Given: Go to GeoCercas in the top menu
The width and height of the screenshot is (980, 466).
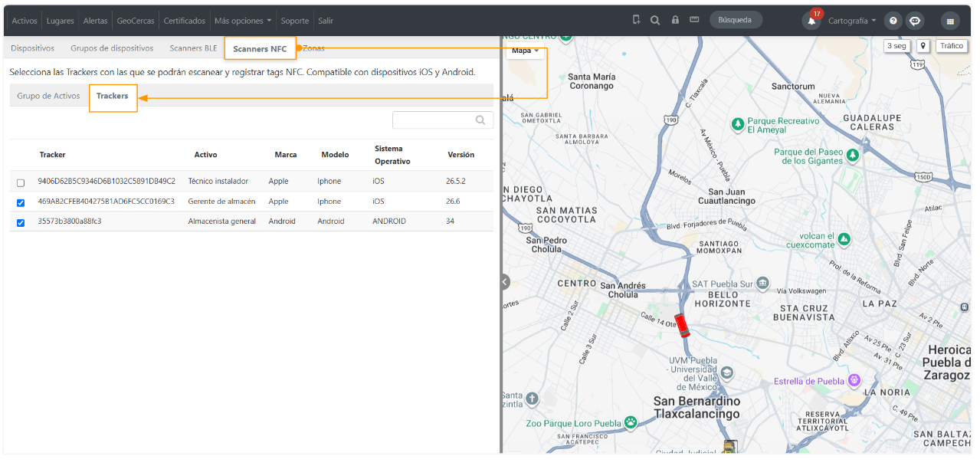Looking at the screenshot, I should coord(136,21).
